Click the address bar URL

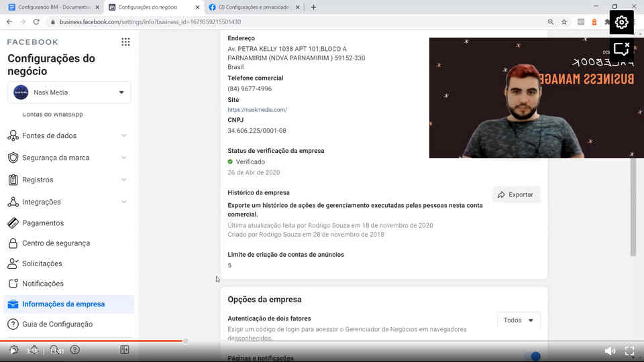(x=150, y=21)
